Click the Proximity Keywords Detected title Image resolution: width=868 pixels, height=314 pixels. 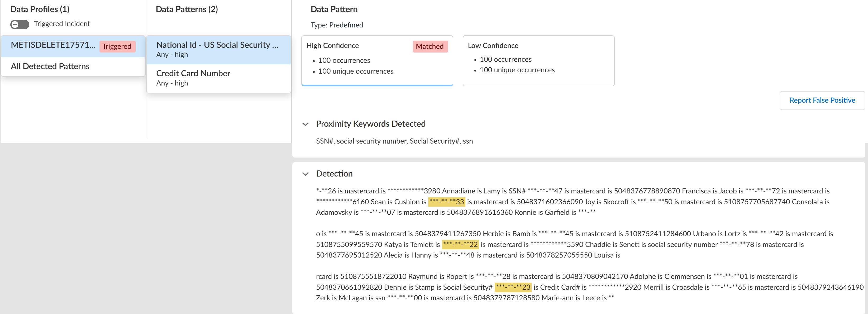[370, 124]
